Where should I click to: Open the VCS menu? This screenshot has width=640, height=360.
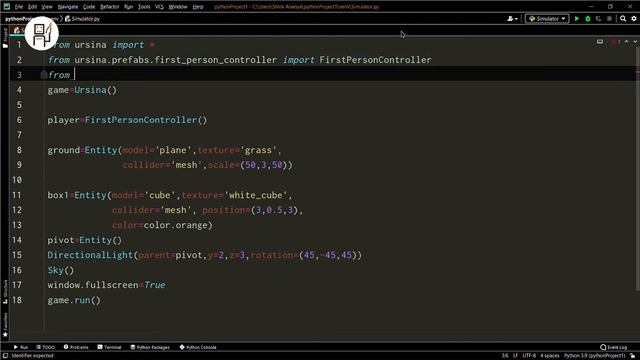pos(159,7)
